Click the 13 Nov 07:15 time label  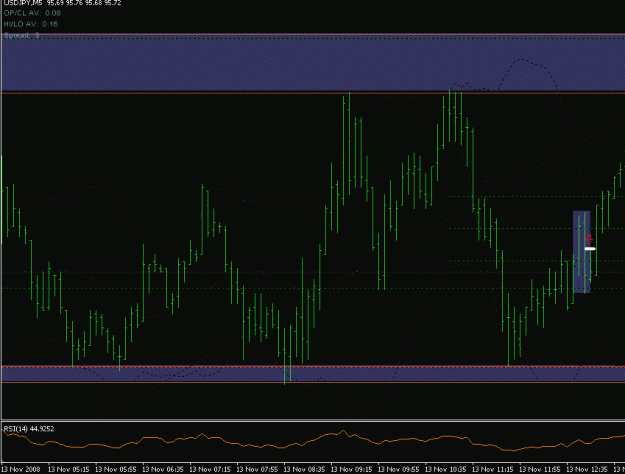(x=210, y=469)
